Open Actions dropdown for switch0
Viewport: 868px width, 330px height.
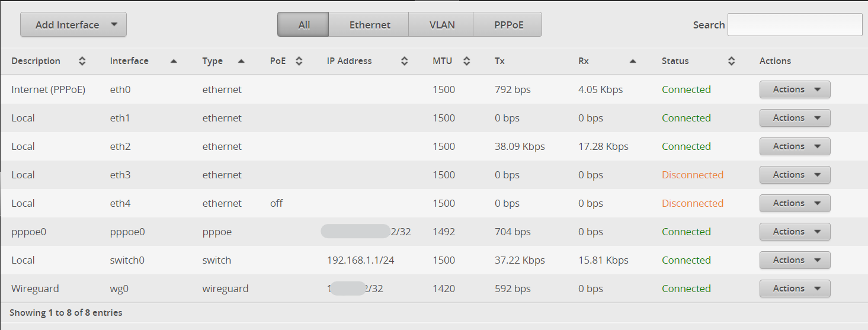click(x=795, y=260)
